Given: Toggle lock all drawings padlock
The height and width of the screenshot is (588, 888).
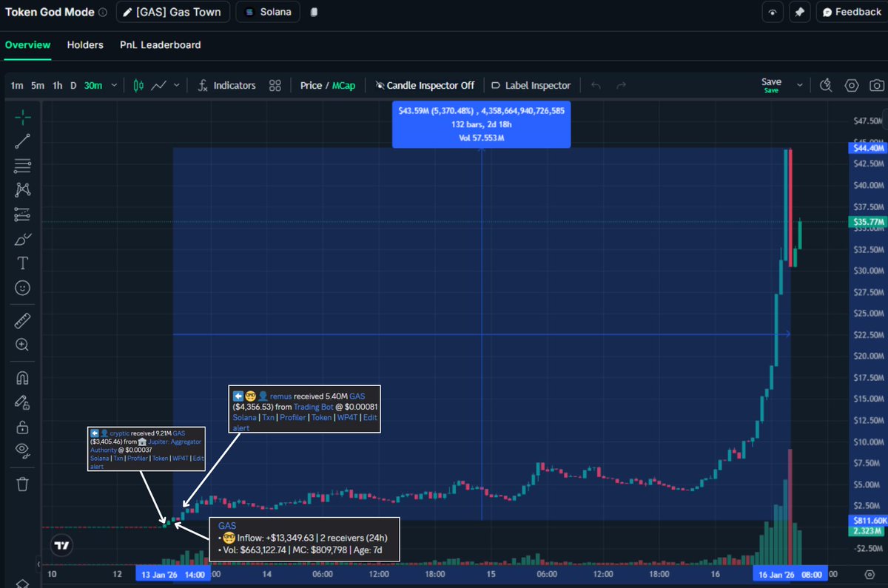Looking at the screenshot, I should 22,427.
